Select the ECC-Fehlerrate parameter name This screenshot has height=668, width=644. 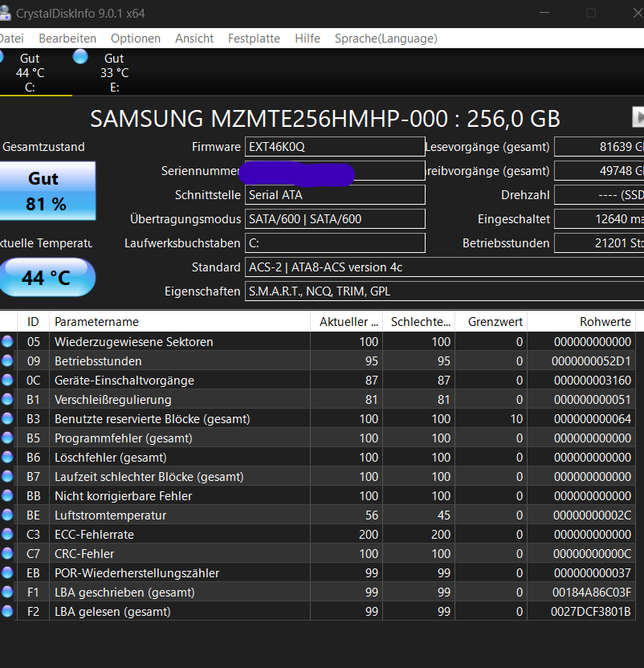coord(94,535)
